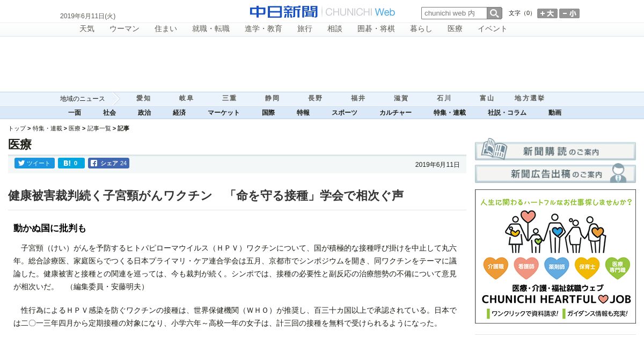Click トップ in the breadcrumb
Viewport: 644px width, 338px height.
point(17,129)
